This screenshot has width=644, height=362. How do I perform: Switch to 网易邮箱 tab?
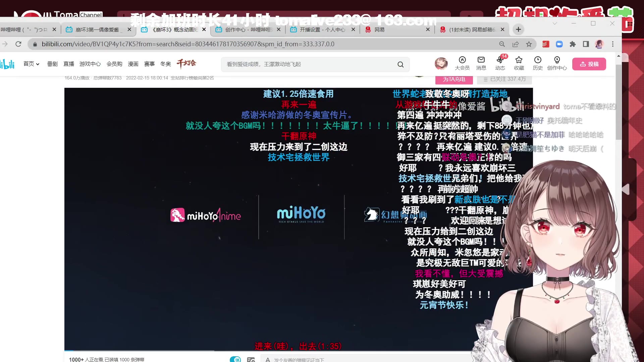472,29
